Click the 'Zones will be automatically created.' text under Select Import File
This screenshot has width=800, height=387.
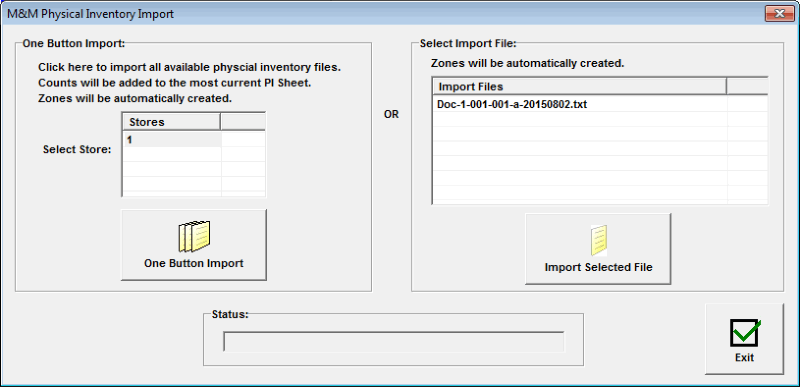coord(528,64)
